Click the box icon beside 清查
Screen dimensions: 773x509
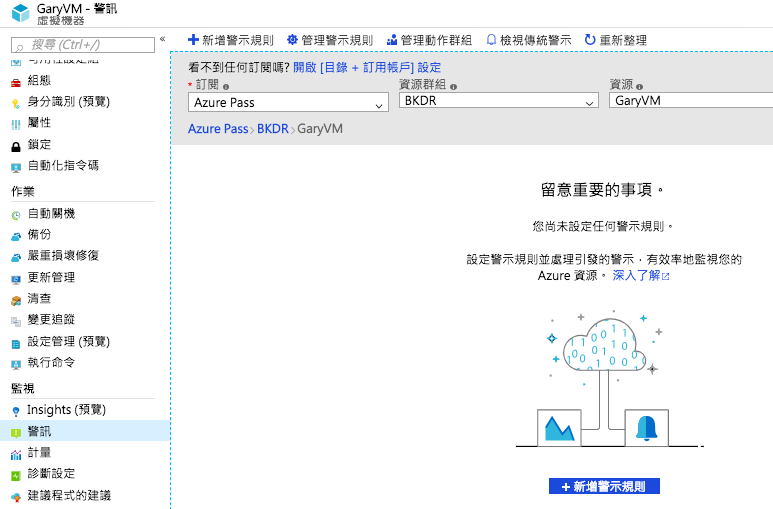coord(16,300)
